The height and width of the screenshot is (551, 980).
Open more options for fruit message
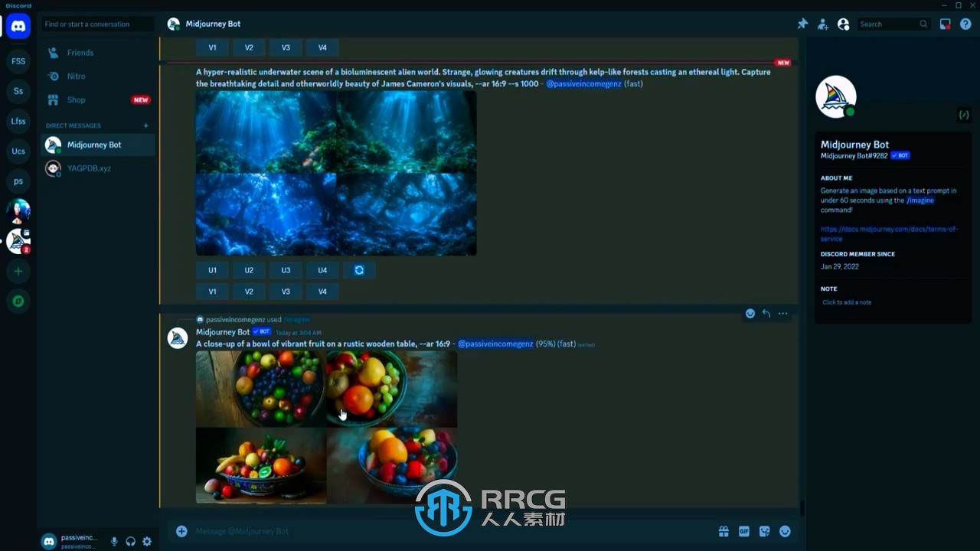pos(782,314)
